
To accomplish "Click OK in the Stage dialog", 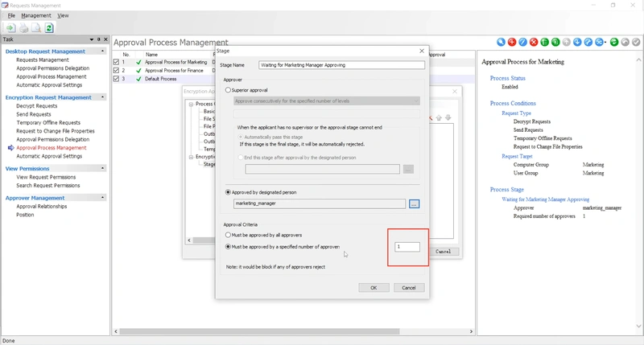I will [374, 288].
